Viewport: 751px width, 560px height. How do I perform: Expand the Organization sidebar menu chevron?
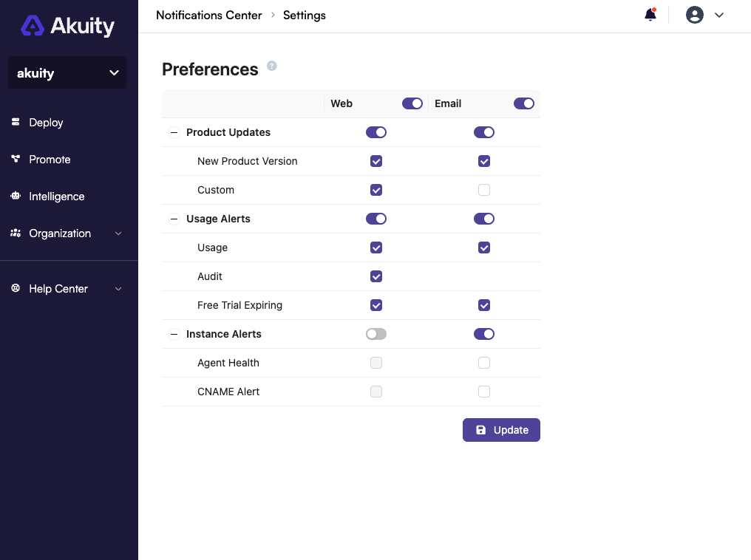[x=118, y=233]
